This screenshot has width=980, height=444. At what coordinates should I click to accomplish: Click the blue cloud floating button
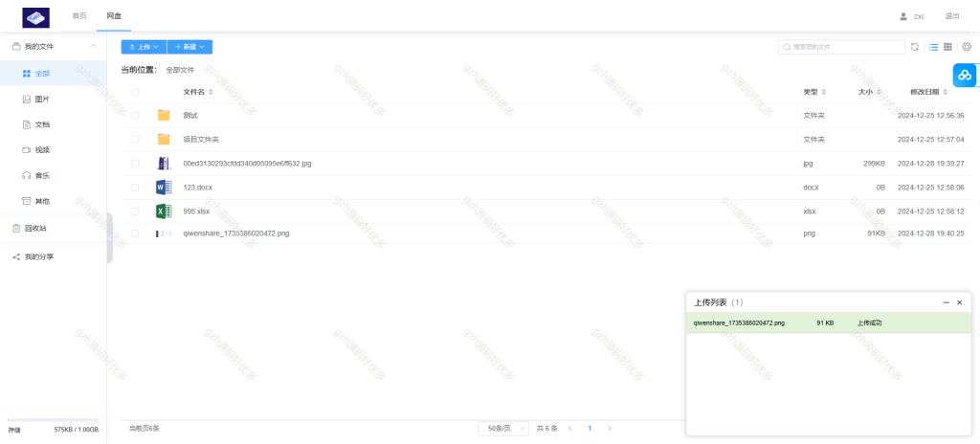pos(965,75)
